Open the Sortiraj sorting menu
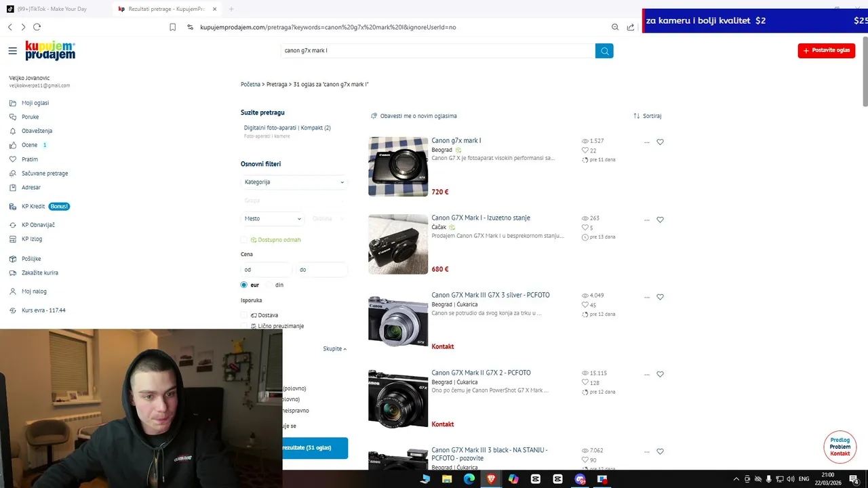Screen dimensions: 868x488 (648, 116)
